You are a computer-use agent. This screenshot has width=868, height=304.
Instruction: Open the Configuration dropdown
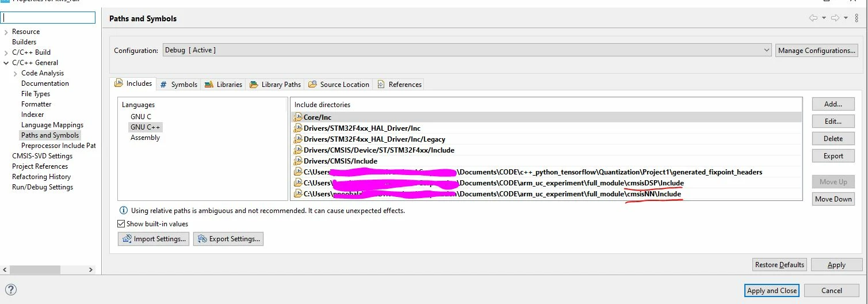[x=467, y=50]
